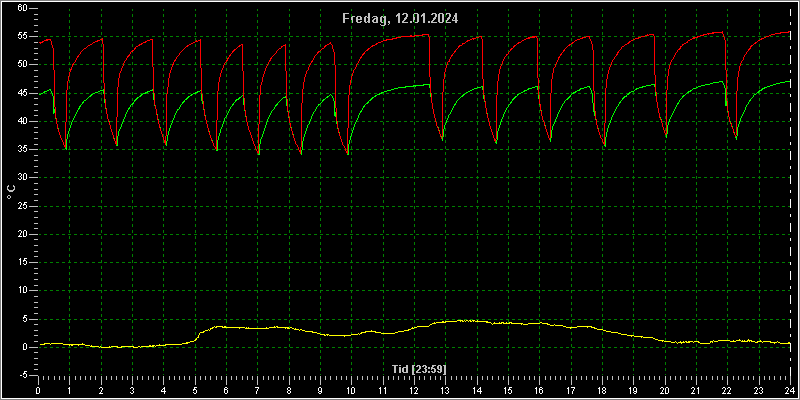This screenshot has width=800, height=400.
Task: Select hour 15 on the time axis
Action: (507, 390)
